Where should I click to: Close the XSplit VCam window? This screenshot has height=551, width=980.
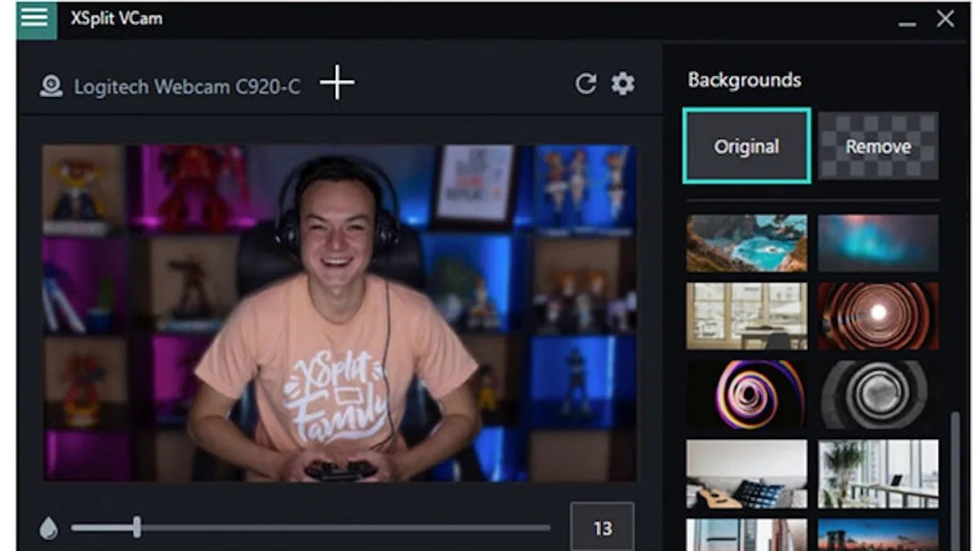coord(946,19)
